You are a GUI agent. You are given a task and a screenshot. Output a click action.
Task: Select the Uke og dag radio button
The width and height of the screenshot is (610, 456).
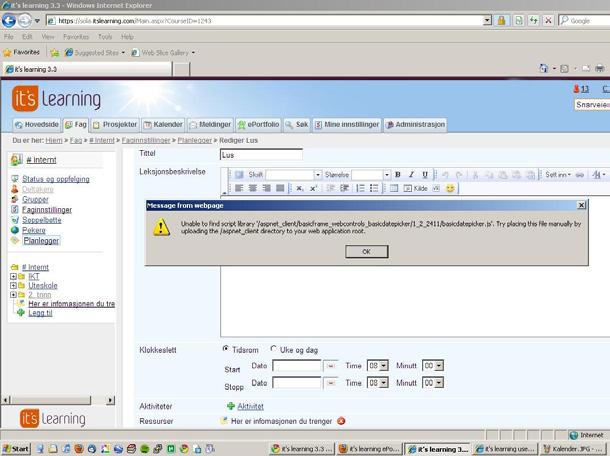(273, 349)
